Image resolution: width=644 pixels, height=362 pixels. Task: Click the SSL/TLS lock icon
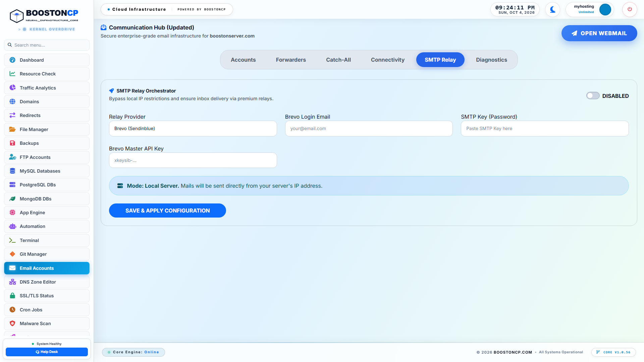point(12,296)
